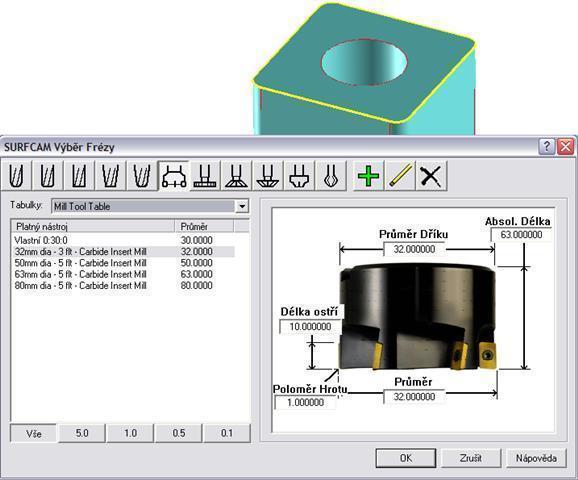Screen dimensions: 578x480
Task: Toggle the 5.0 increment filter button
Action: 82,433
